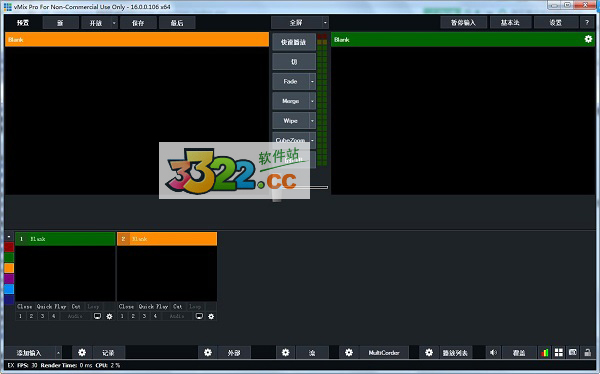Screen dimensions: 600x374
Task: Click the 全屏 button
Action: point(296,23)
